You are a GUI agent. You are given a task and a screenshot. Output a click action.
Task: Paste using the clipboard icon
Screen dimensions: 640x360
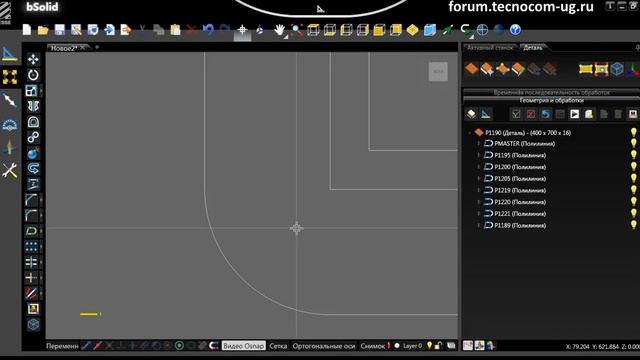point(176,30)
